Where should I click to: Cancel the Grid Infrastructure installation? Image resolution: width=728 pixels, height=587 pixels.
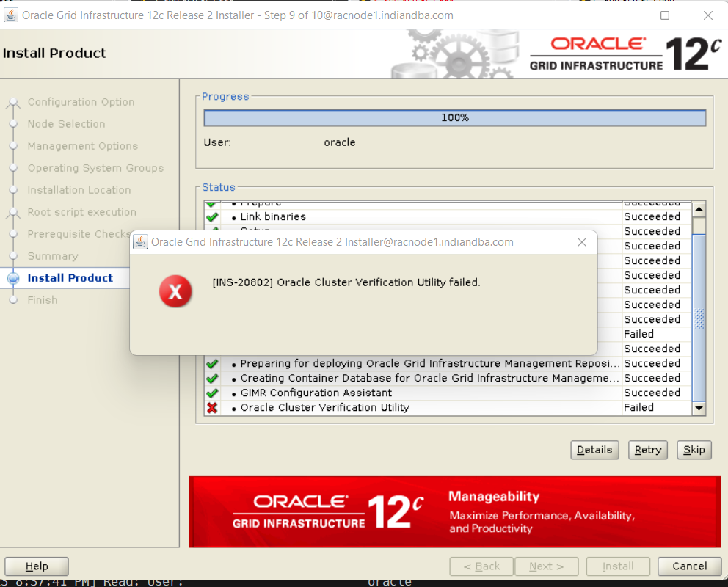click(x=689, y=566)
